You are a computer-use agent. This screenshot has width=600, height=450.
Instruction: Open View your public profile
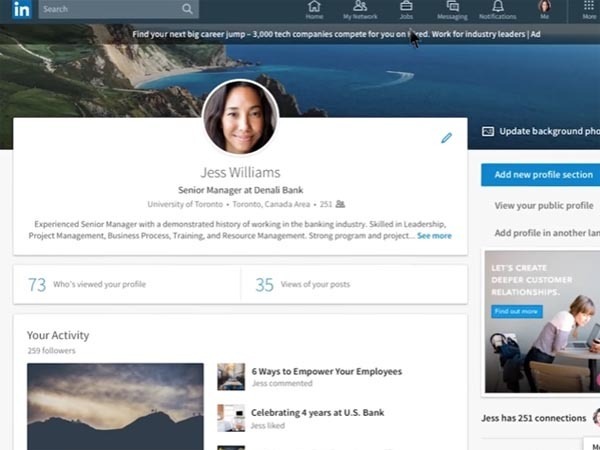pos(544,205)
